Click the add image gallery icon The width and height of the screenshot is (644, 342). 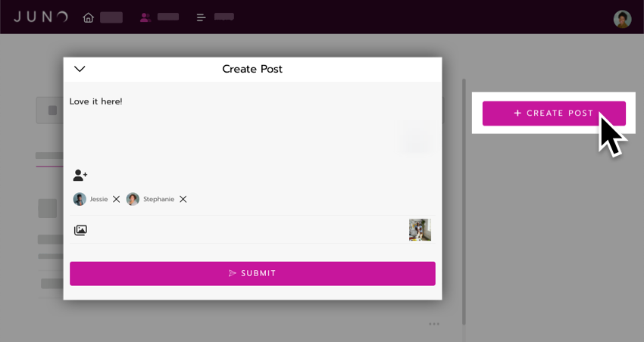[80, 230]
